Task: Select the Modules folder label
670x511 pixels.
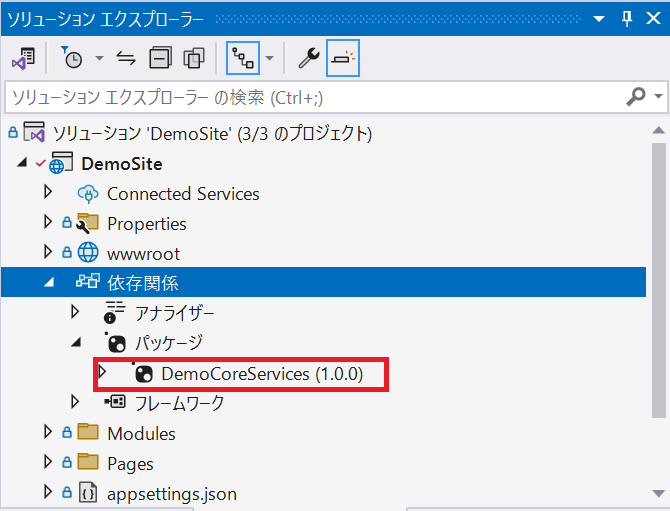Action: (x=141, y=434)
